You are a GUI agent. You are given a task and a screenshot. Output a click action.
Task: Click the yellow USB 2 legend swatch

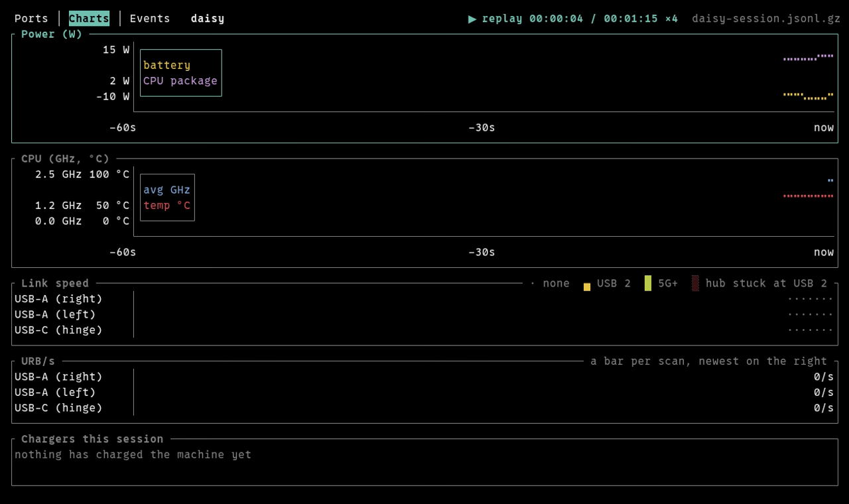pyautogui.click(x=587, y=286)
